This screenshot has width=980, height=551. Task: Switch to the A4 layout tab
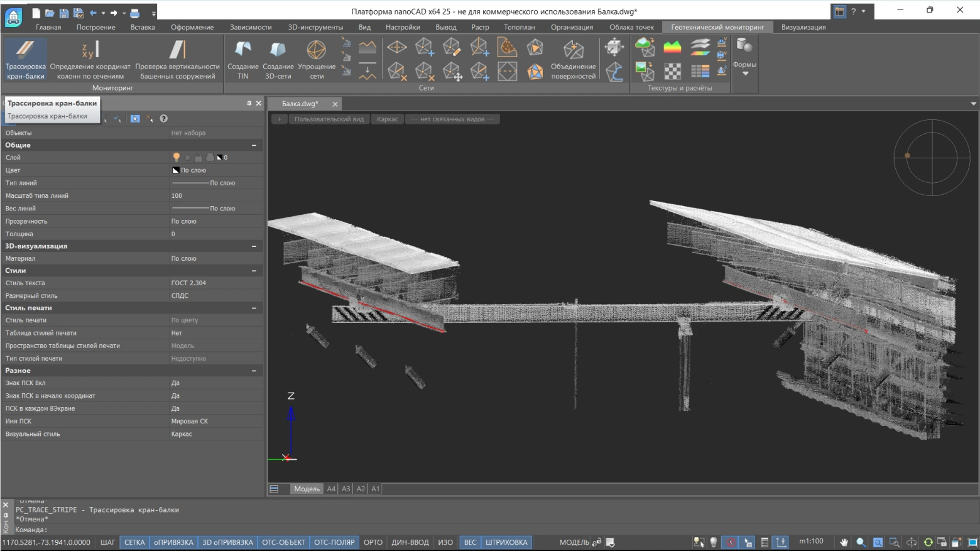[331, 489]
